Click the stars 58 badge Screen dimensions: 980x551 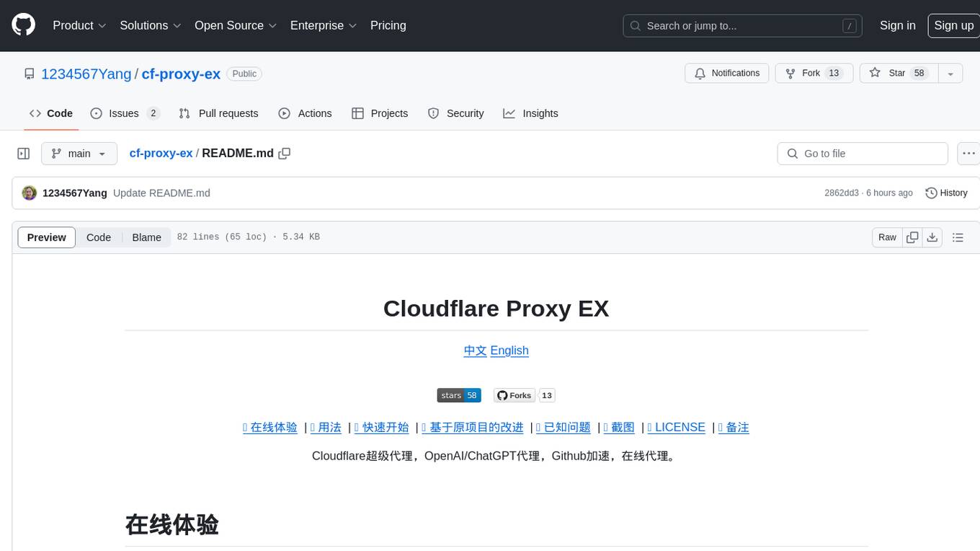coord(459,395)
